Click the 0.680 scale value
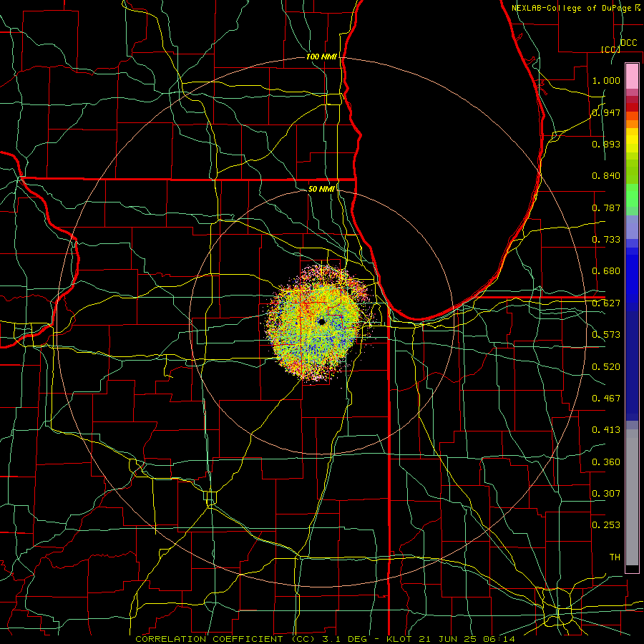Screen dimensions: 644x644 click(606, 271)
